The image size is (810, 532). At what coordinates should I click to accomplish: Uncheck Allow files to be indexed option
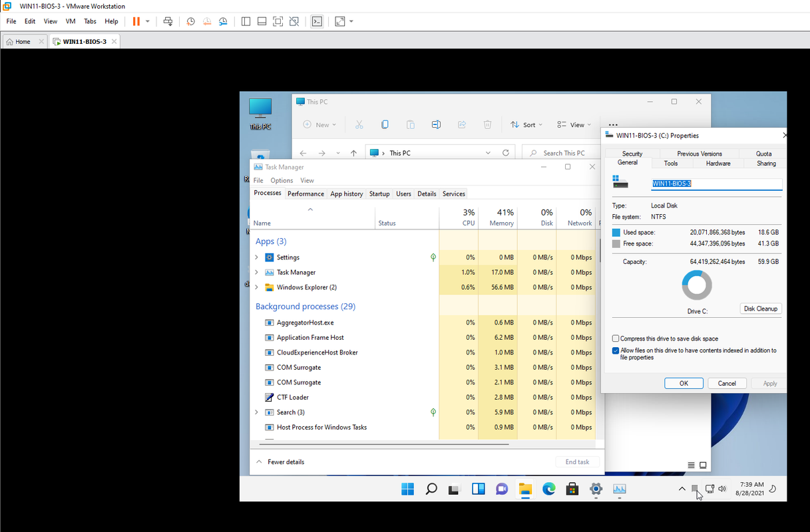[616, 350]
